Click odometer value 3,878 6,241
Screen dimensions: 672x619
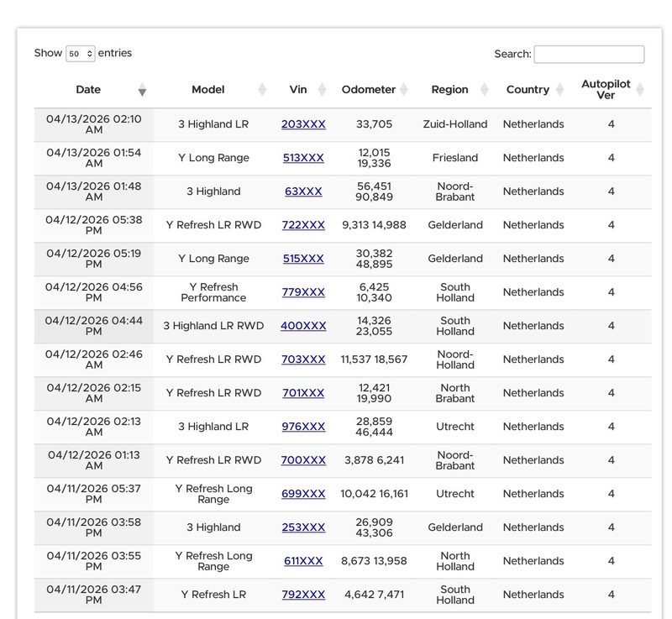tap(374, 460)
